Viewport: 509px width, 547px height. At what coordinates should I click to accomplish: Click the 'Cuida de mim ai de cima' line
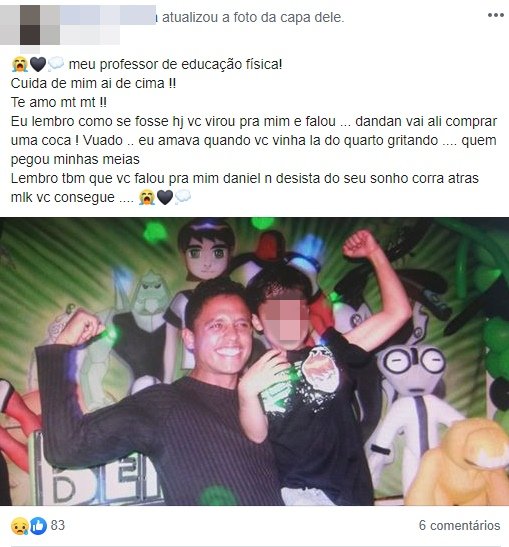pos(93,83)
